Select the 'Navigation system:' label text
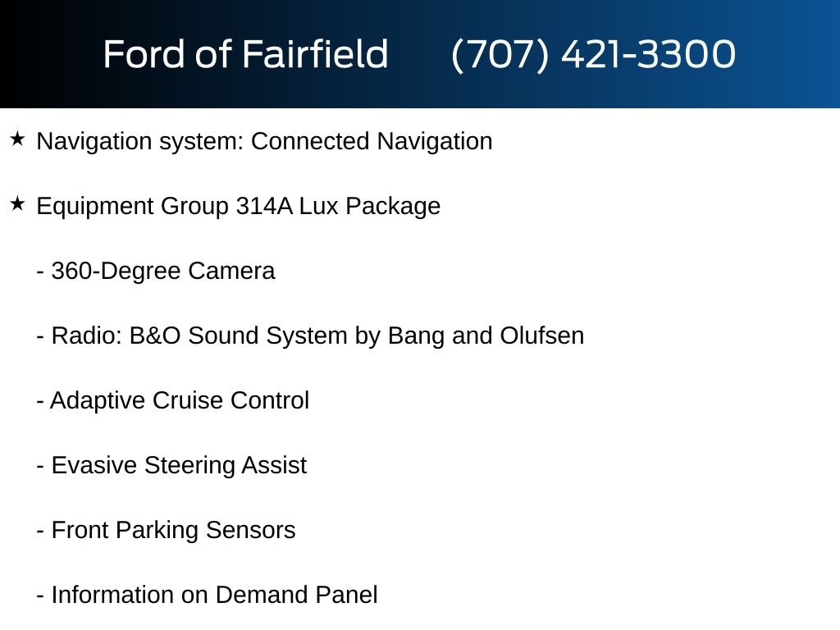This screenshot has height=630, width=840. click(x=140, y=141)
